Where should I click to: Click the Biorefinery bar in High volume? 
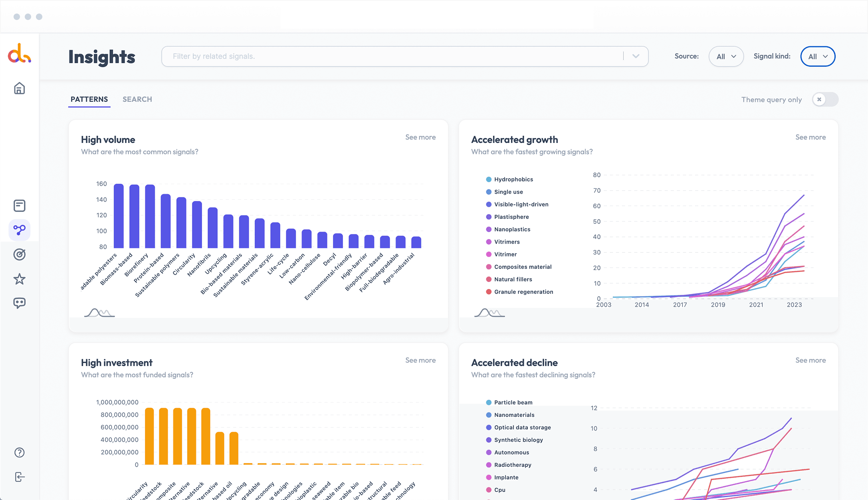point(150,216)
